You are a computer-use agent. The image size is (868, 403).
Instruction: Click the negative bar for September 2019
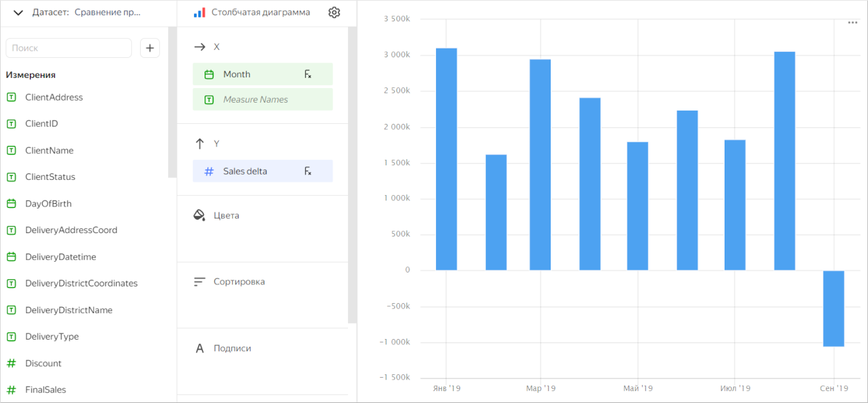(833, 308)
